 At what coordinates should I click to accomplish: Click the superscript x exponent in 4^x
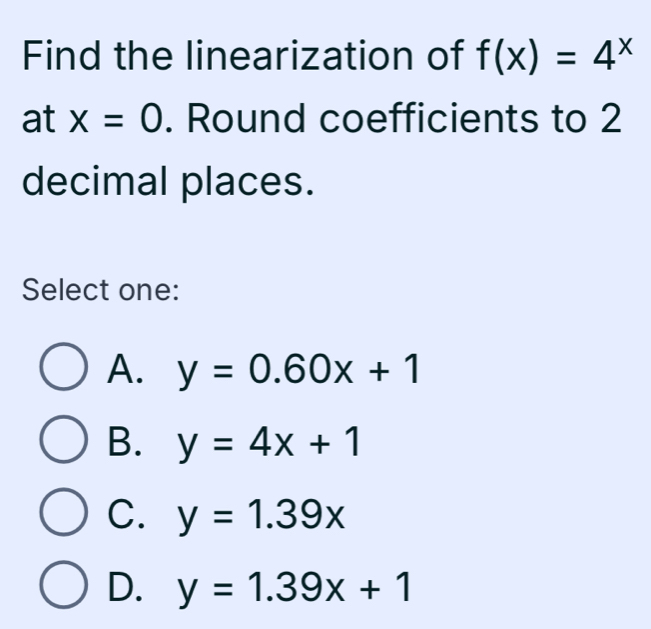625,47
